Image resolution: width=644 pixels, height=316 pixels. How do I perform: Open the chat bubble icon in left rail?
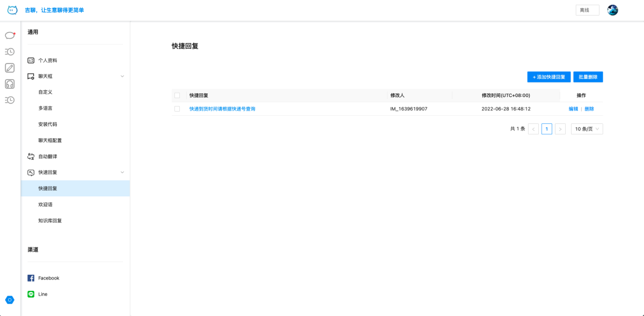pos(10,35)
